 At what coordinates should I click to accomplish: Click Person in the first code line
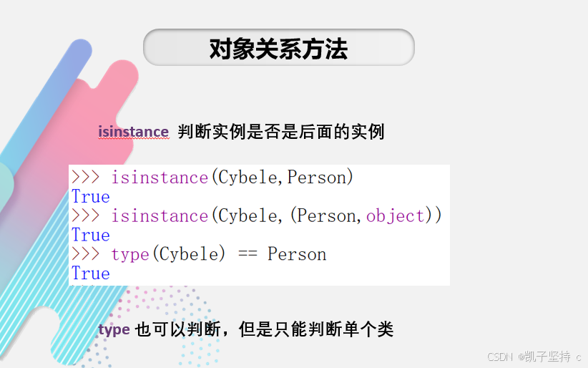pos(316,178)
